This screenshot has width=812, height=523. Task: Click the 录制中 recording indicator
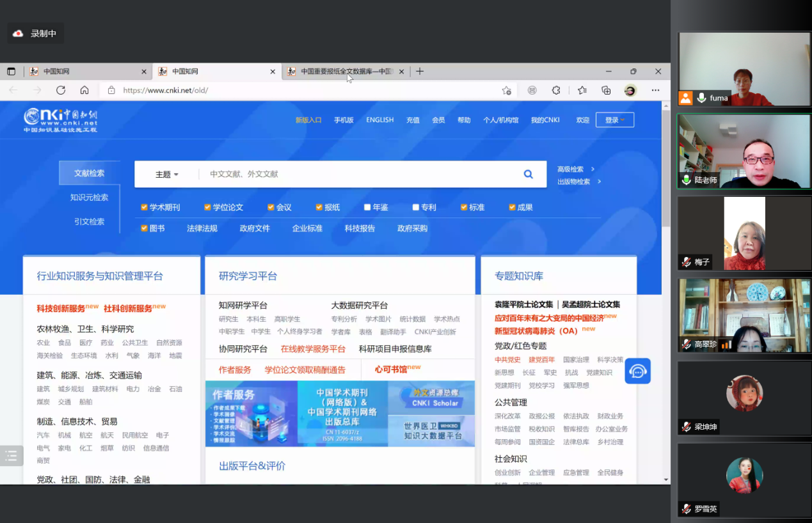coord(36,33)
